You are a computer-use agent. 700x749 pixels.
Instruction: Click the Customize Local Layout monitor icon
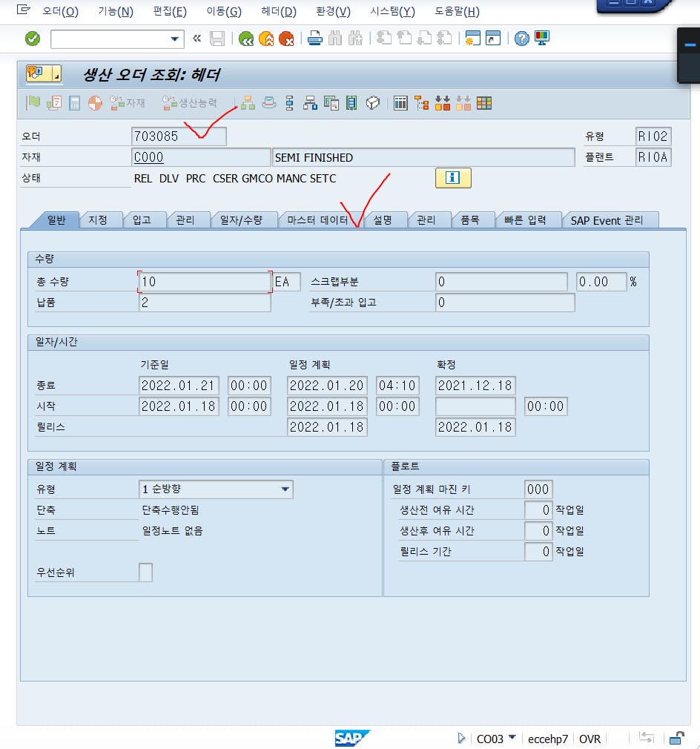(542, 39)
